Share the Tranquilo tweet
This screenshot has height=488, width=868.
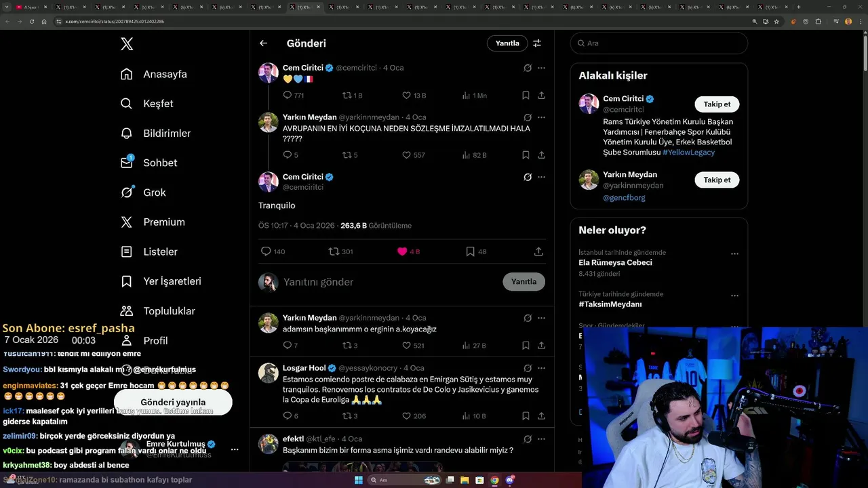click(538, 251)
